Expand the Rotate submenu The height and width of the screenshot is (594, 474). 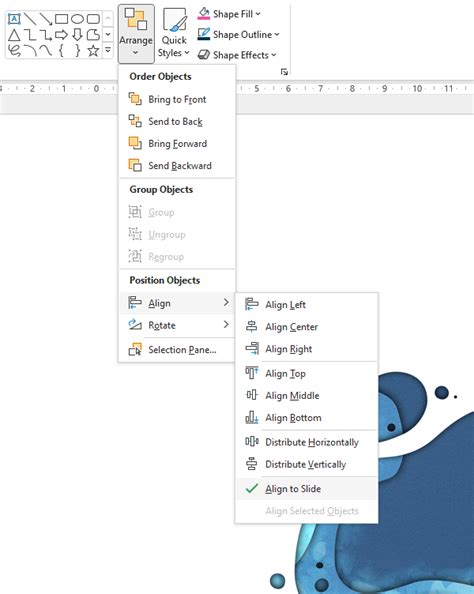click(x=177, y=325)
